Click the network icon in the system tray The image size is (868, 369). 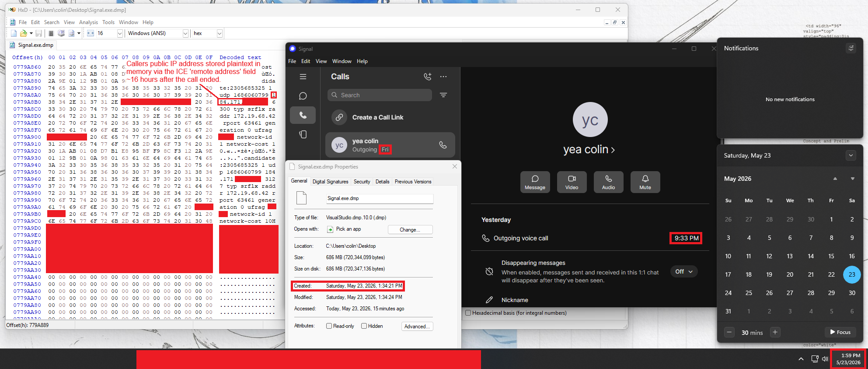815,359
